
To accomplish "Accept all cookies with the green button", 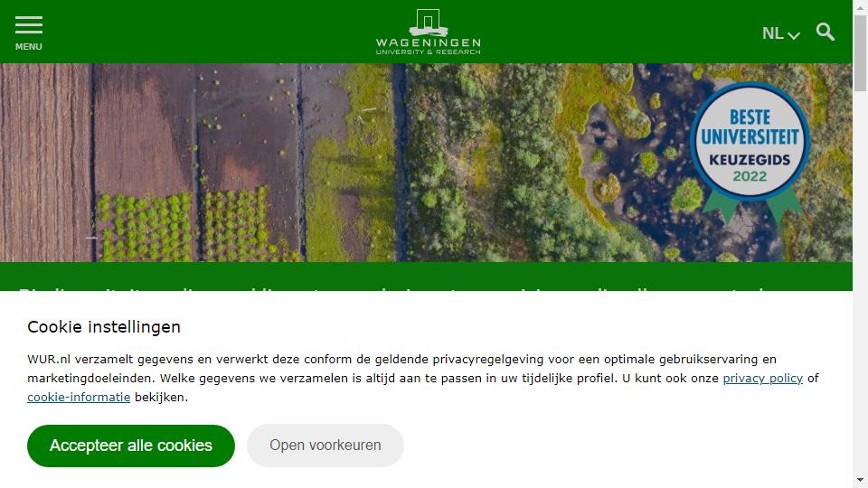I will click(x=130, y=446).
